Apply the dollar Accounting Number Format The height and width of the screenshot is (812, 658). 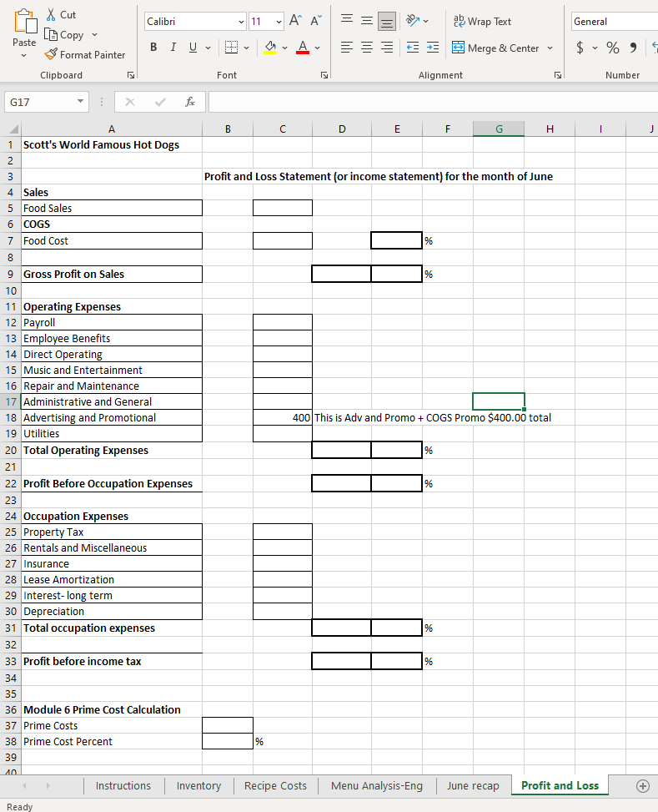click(x=580, y=48)
